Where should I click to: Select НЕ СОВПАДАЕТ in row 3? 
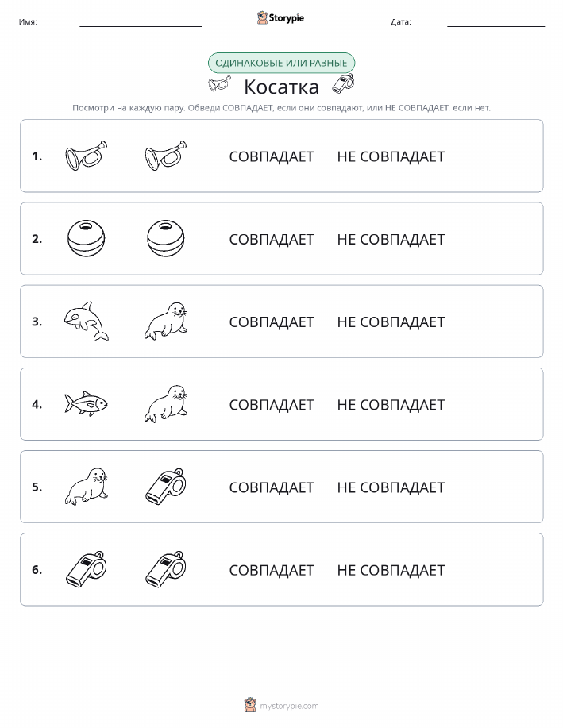pyautogui.click(x=391, y=322)
